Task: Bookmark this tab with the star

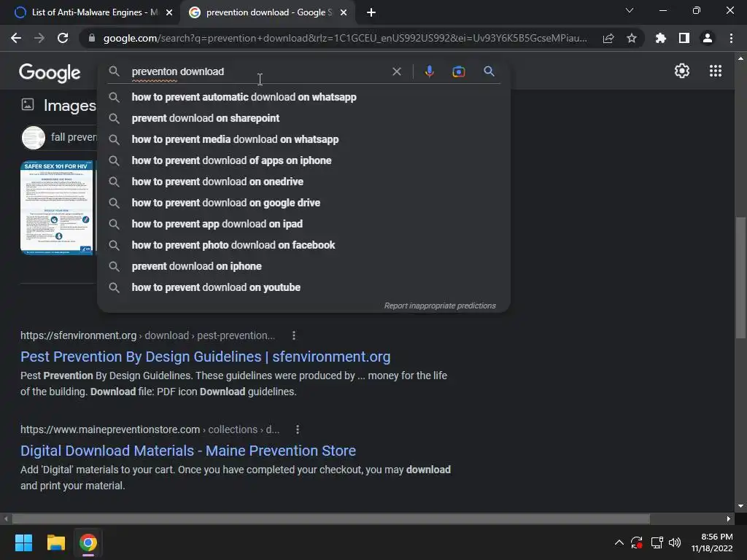Action: (x=632, y=38)
